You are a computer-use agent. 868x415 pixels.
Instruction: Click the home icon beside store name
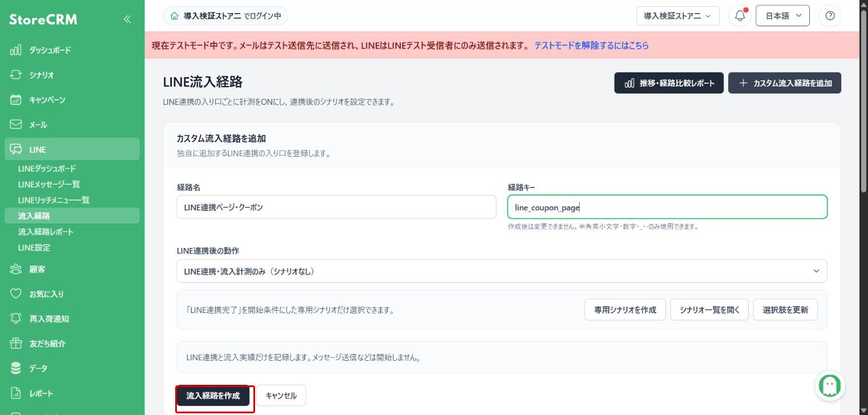174,16
